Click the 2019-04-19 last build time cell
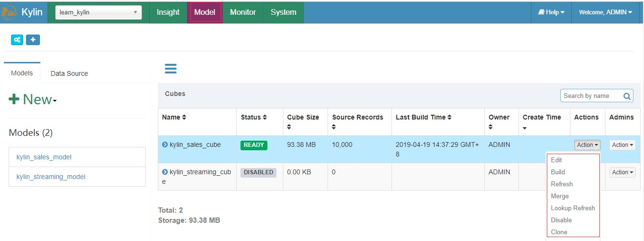Viewport: 644px width, 241px height. pos(437,149)
